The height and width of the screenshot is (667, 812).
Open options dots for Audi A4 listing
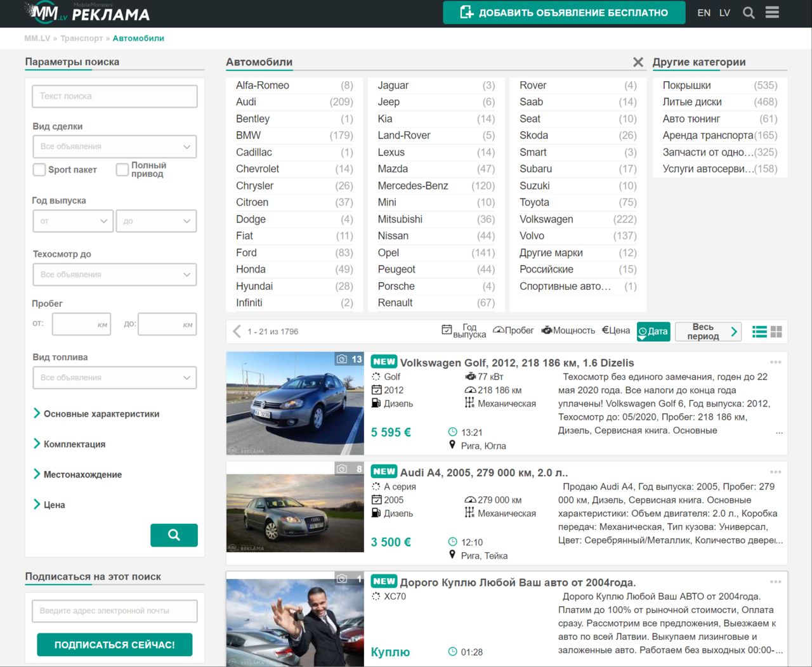click(775, 472)
